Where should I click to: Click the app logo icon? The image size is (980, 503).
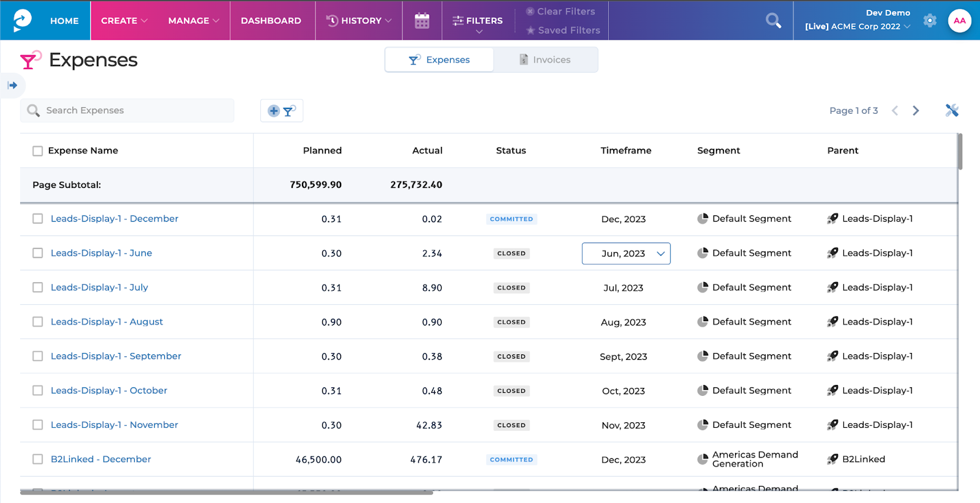22,20
